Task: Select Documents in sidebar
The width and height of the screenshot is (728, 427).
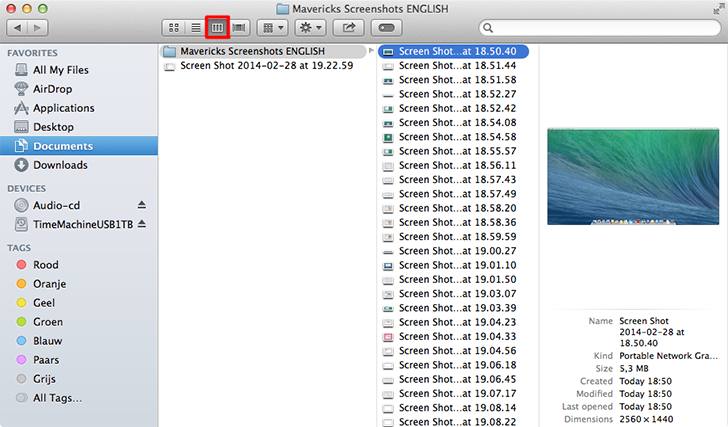Action: click(x=79, y=146)
